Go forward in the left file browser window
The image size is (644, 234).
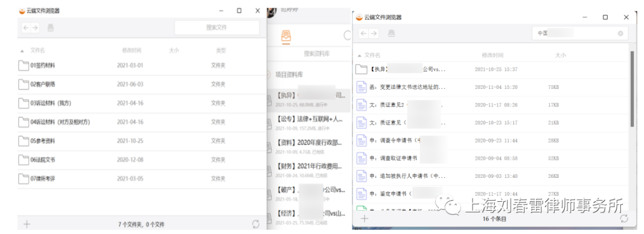(x=35, y=27)
